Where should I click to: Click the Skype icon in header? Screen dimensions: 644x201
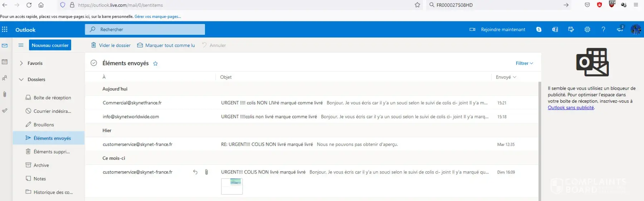click(x=539, y=29)
